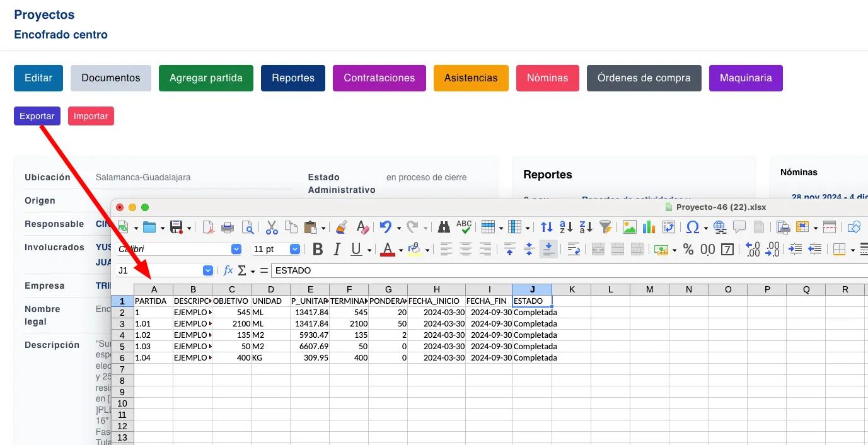Insert special character with Omega icon
Viewport: 868px width, 445px height.
[693, 228]
